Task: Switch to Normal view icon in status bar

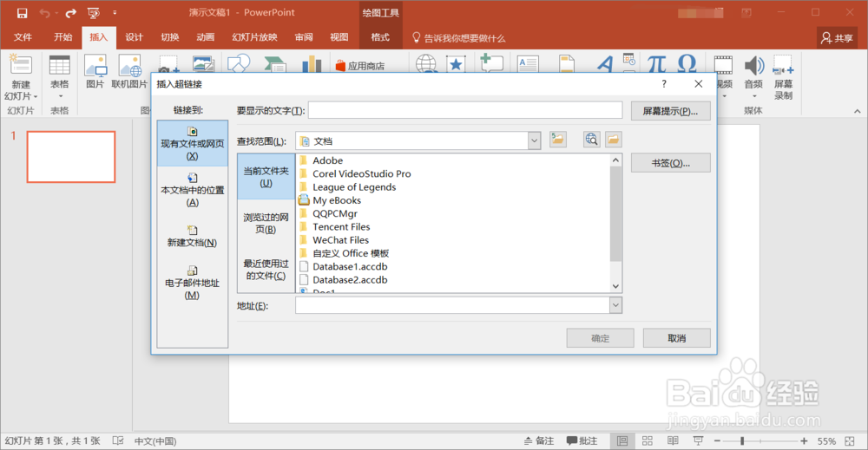Action: tap(622, 440)
